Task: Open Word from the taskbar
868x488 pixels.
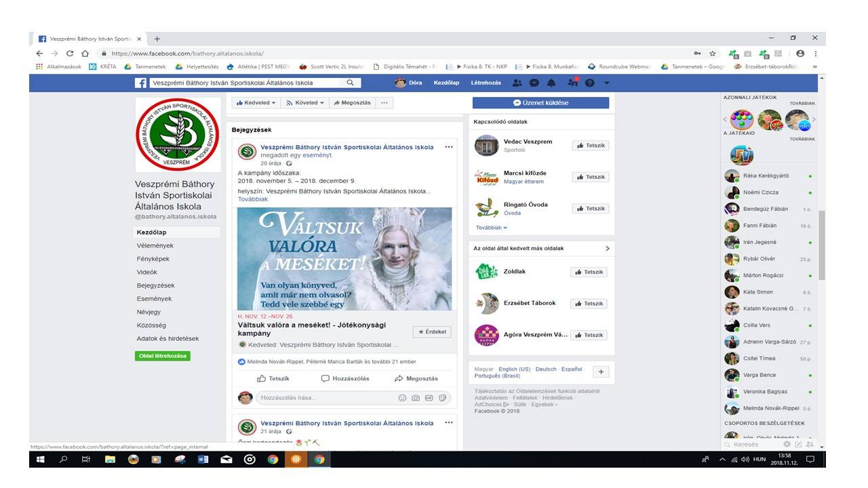Action: [x=203, y=459]
